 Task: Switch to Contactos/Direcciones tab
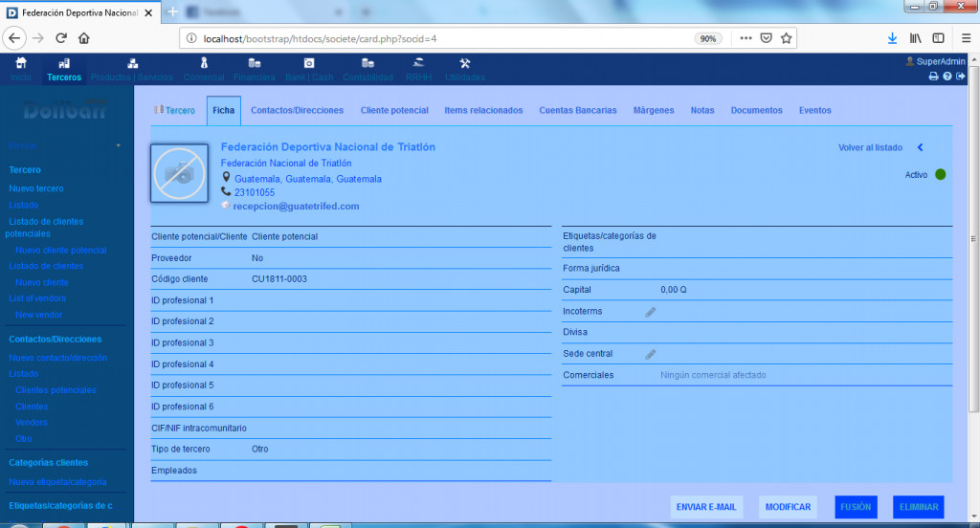(297, 110)
